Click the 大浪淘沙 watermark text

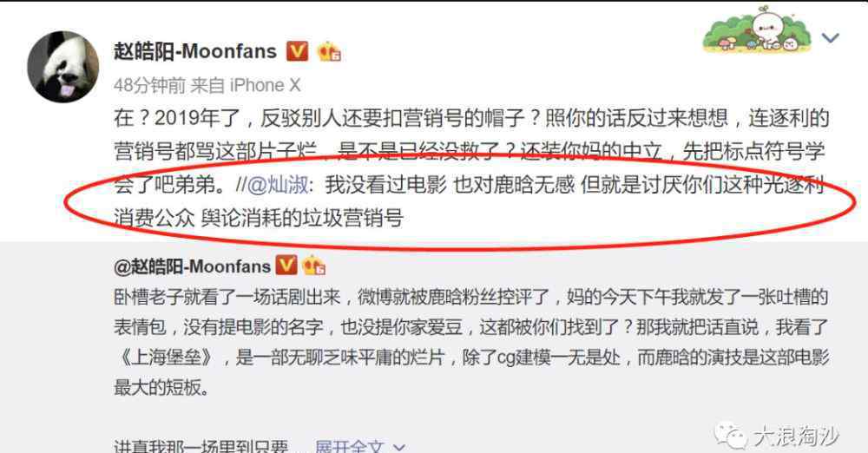pyautogui.click(x=796, y=437)
